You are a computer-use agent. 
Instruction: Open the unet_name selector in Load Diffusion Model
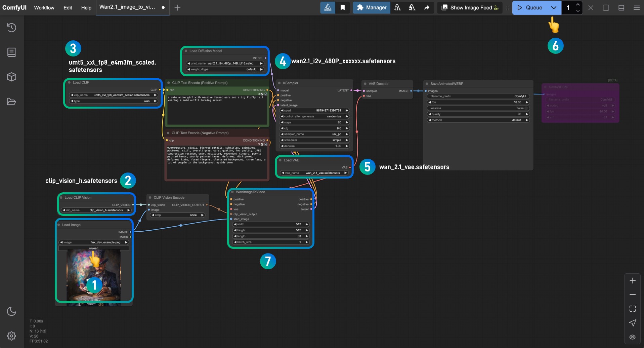225,63
